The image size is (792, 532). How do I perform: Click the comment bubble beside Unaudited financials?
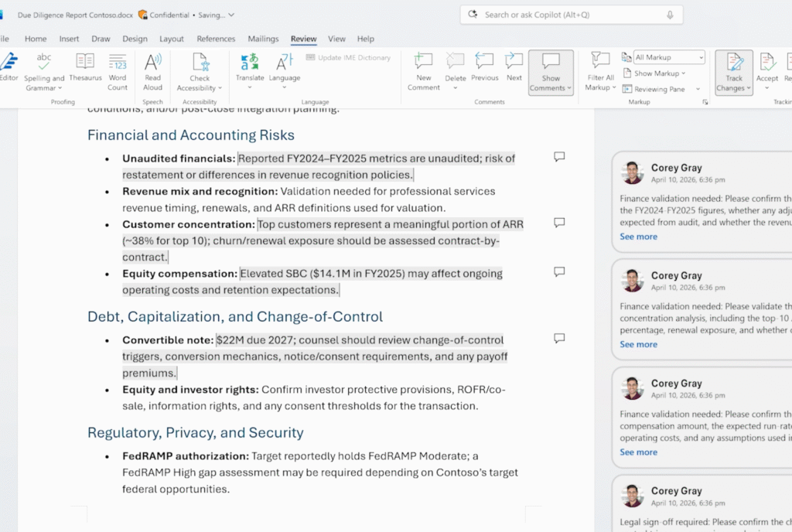559,157
